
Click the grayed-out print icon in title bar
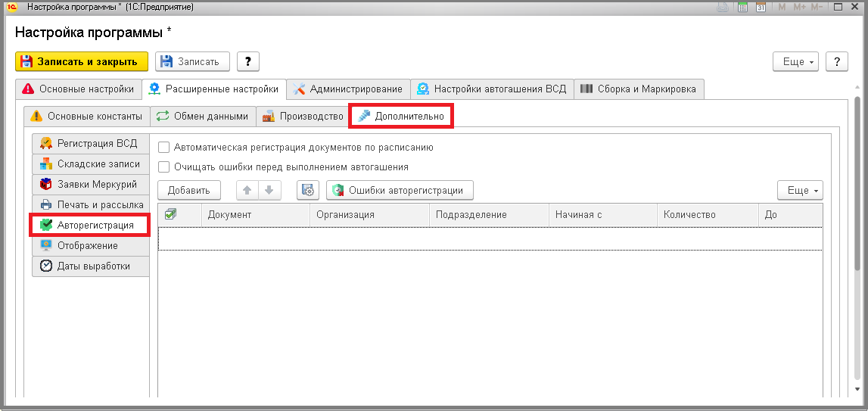[723, 8]
